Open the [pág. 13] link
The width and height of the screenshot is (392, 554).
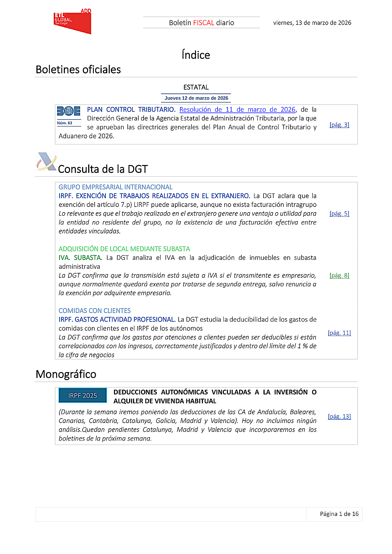pyautogui.click(x=339, y=417)
